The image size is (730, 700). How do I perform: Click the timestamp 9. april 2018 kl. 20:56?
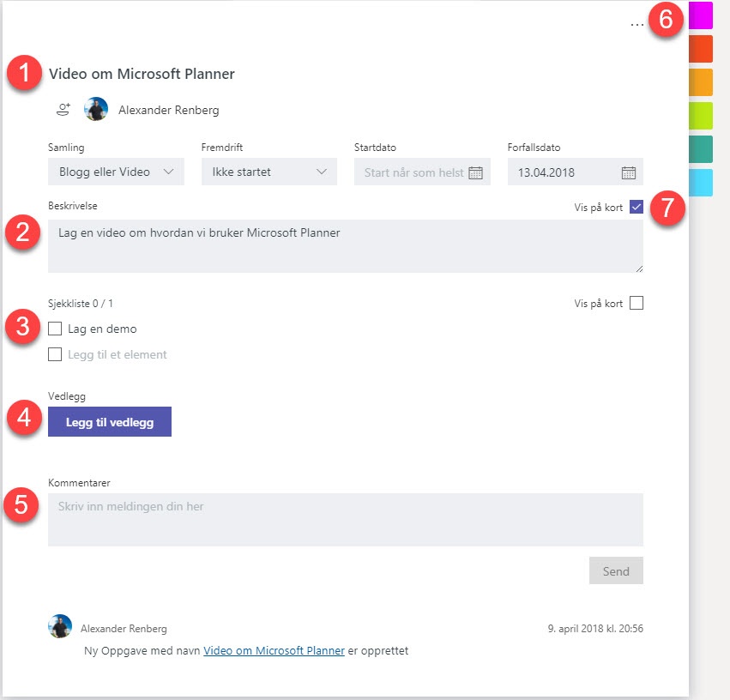595,628
